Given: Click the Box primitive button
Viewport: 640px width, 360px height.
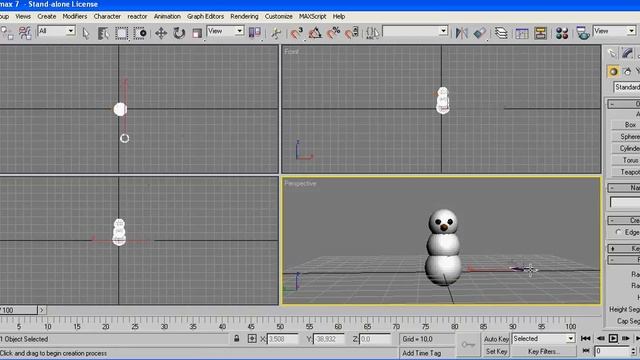Looking at the screenshot, I should [x=625, y=125].
